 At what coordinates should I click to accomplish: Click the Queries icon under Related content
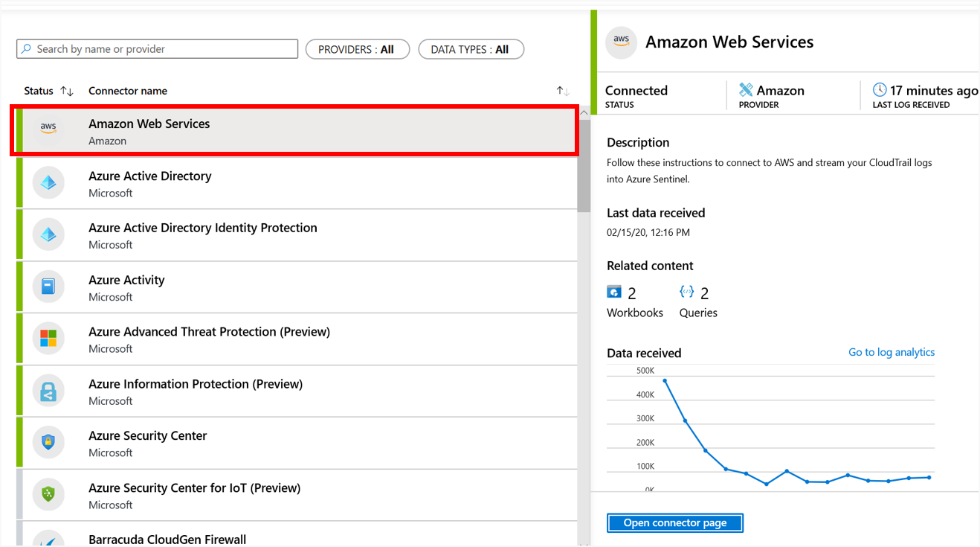(686, 292)
